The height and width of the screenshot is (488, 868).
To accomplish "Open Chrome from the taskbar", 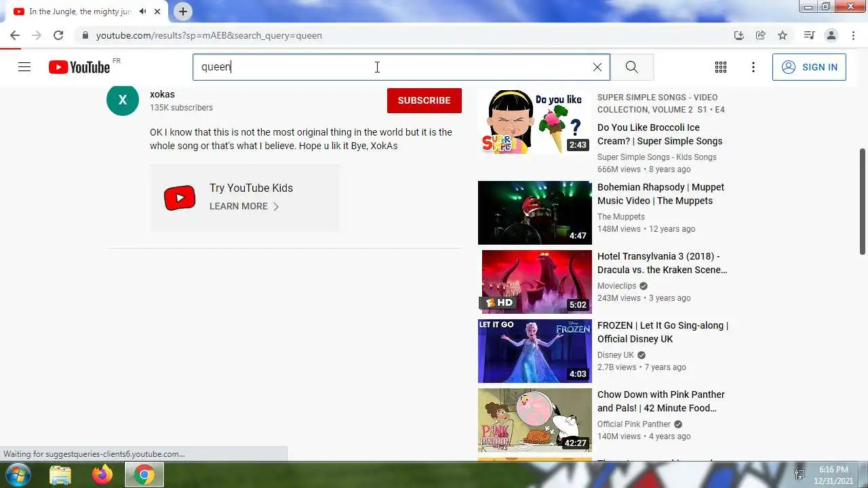I will (x=144, y=474).
